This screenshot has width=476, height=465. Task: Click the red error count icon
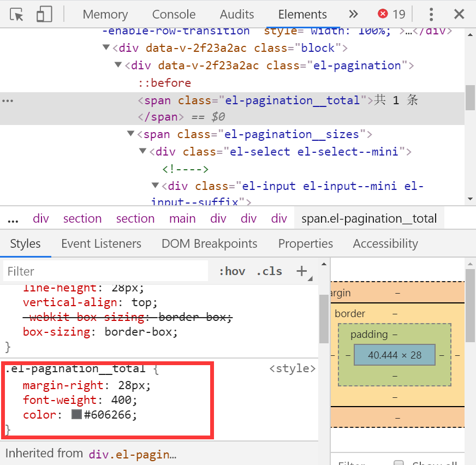coord(383,14)
